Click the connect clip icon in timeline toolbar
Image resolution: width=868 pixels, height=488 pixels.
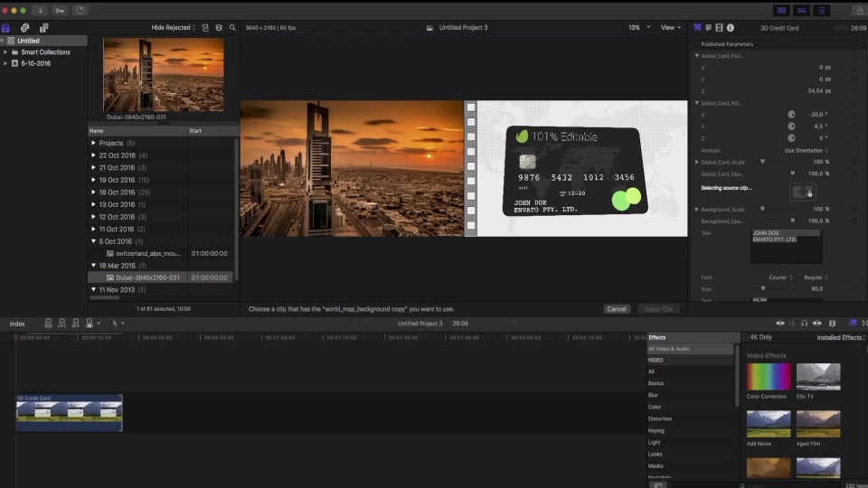tap(48, 324)
